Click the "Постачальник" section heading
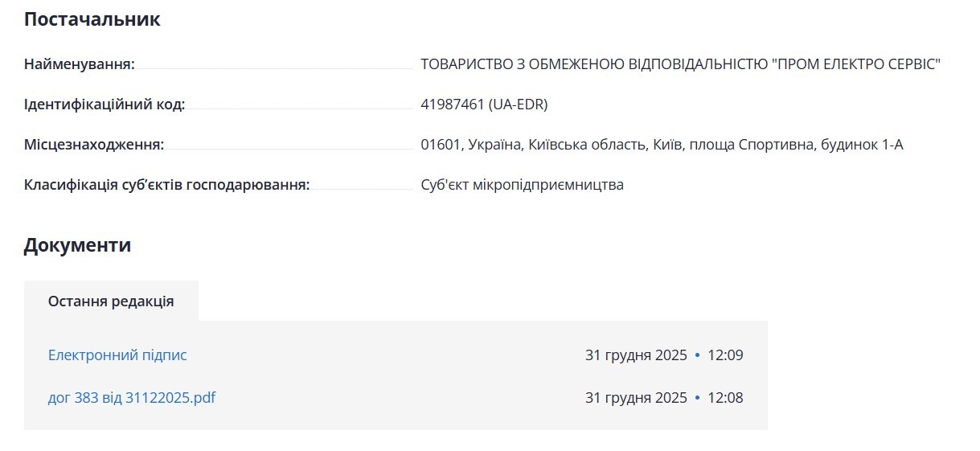 coord(92,19)
